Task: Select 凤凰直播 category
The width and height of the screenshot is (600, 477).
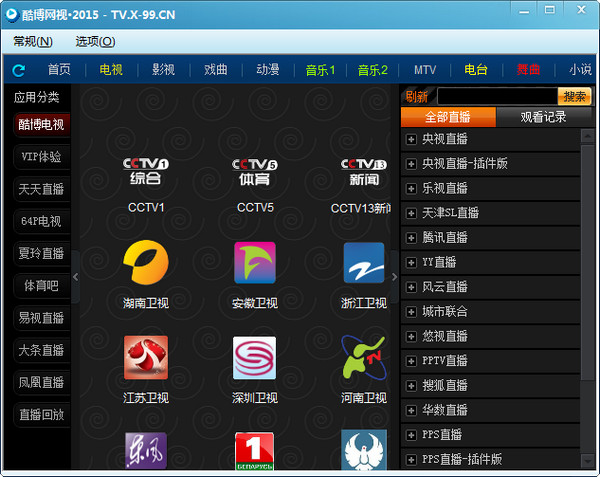Action: pyautogui.click(x=41, y=382)
